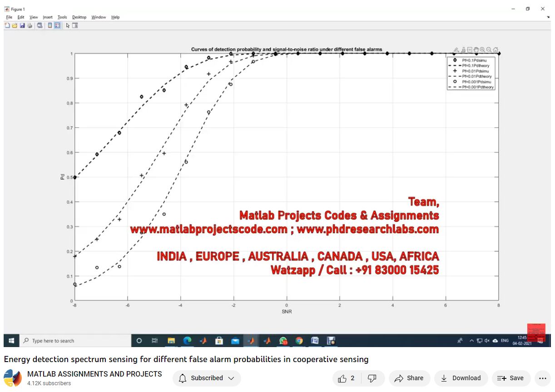Open MATLAB ASSIGNMENTS AND PROJECTS channel name
This screenshot has width=555, height=392.
tap(94, 374)
